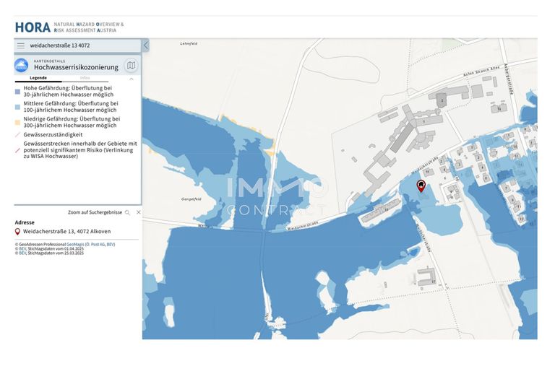The width and height of the screenshot is (555, 392).
Task: Open the hamburger menu beside search field
Action: coord(21,45)
